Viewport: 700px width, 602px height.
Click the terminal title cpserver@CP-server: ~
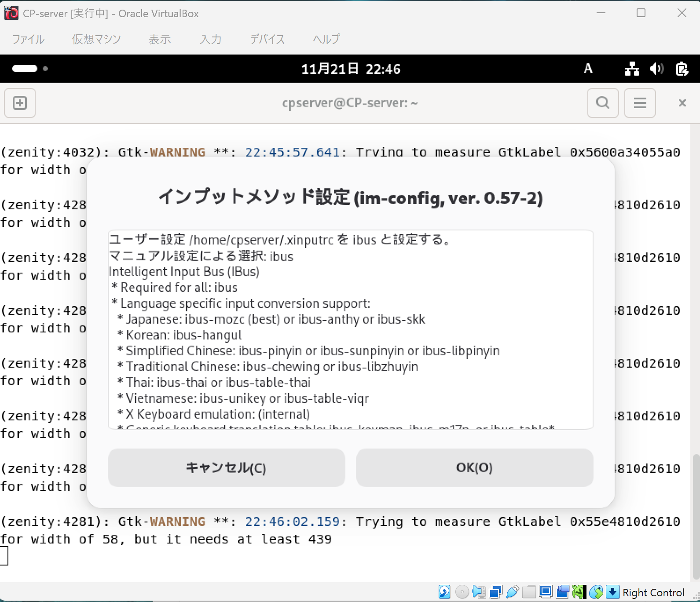pyautogui.click(x=350, y=103)
